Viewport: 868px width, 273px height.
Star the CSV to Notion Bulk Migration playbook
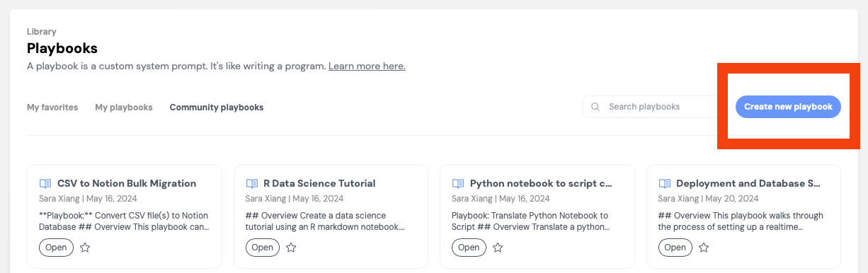85,248
